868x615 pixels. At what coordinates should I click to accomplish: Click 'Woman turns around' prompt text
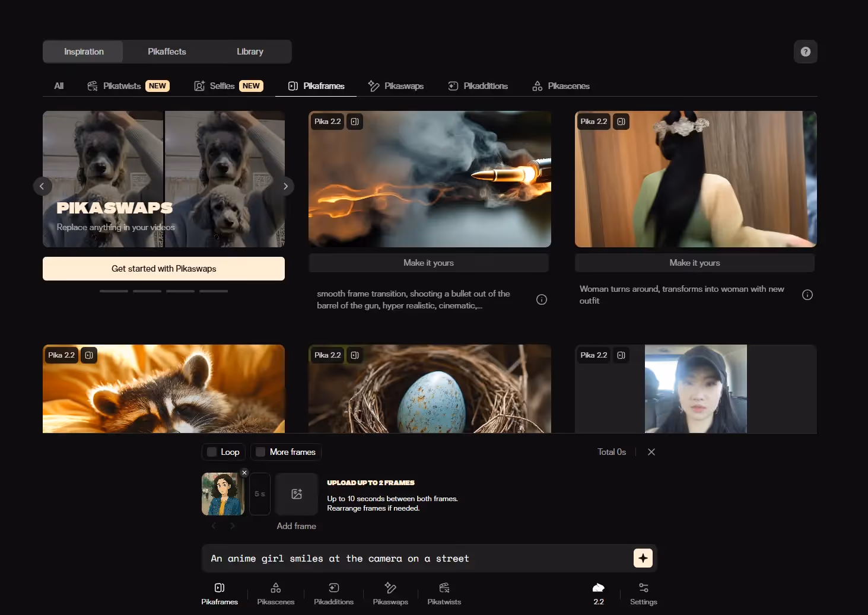[x=682, y=295]
